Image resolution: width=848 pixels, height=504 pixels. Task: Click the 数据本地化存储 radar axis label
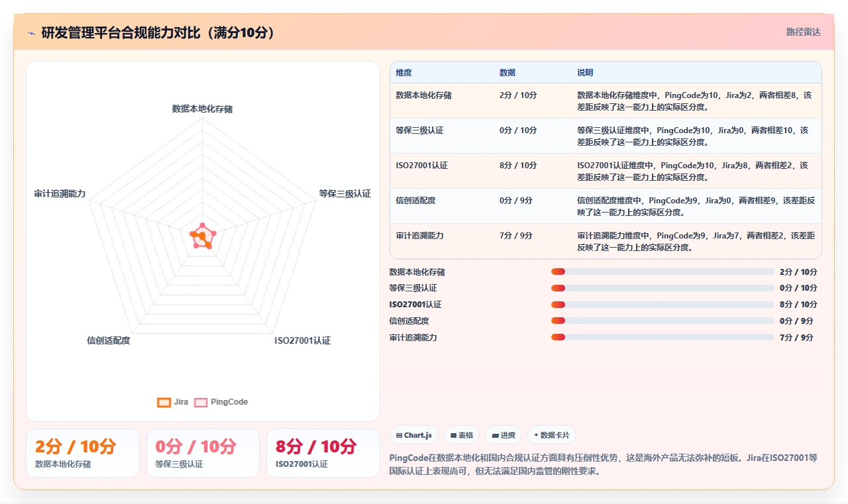pyautogui.click(x=202, y=109)
